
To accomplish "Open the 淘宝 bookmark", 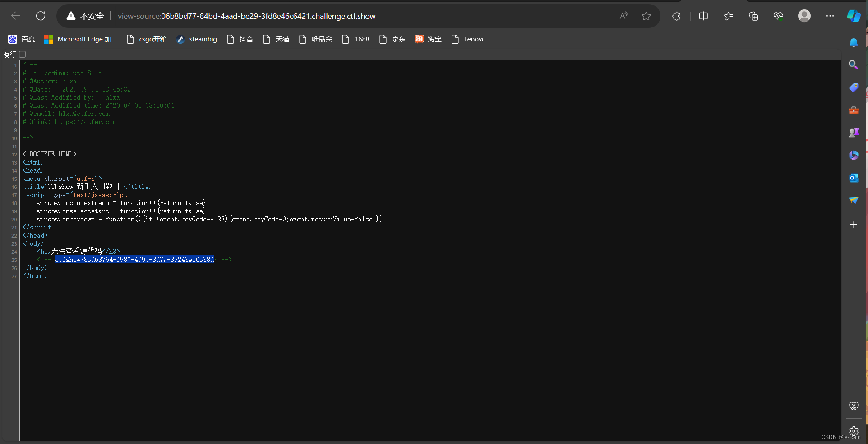I will 434,39.
